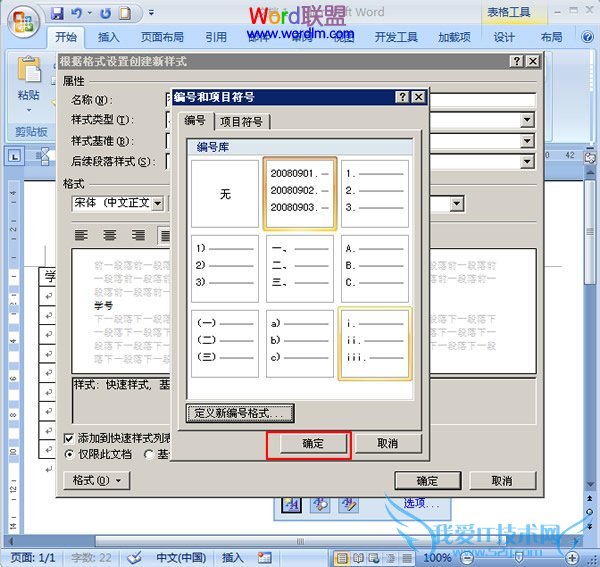This screenshot has height=567, width=600.
Task: Save document via quick access icon
Action: pos(57,14)
